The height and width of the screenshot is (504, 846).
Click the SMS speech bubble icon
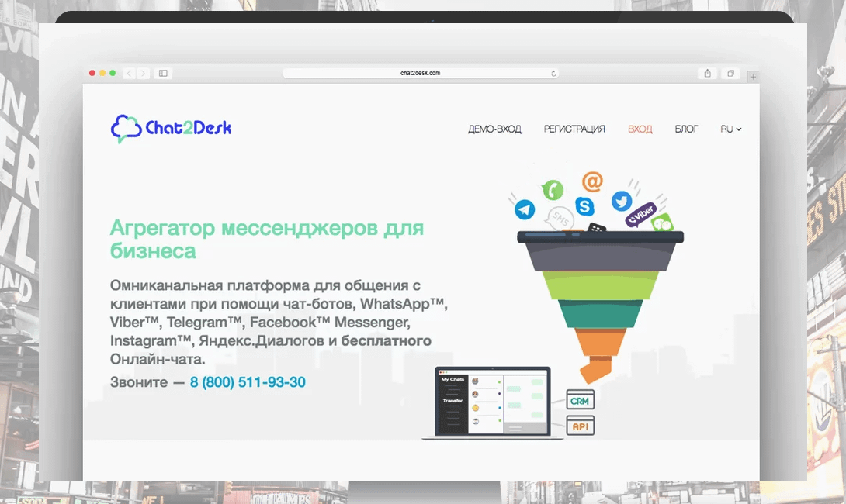click(560, 219)
